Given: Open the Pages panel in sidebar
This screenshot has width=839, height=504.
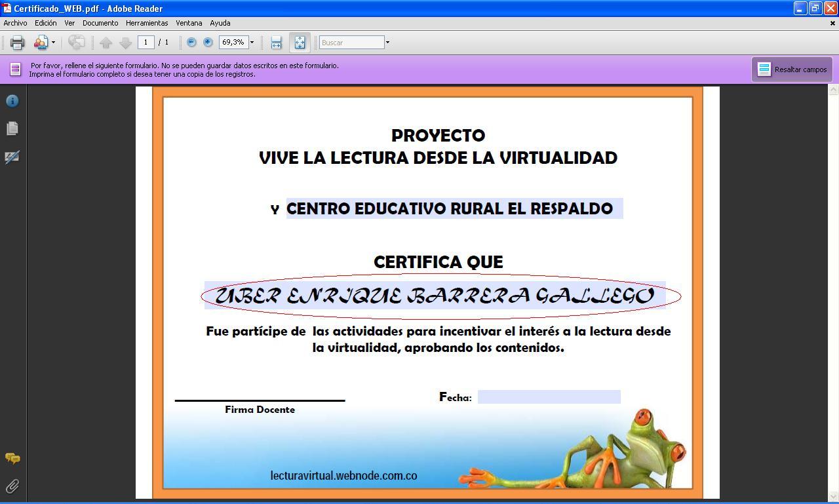Looking at the screenshot, I should (12, 128).
